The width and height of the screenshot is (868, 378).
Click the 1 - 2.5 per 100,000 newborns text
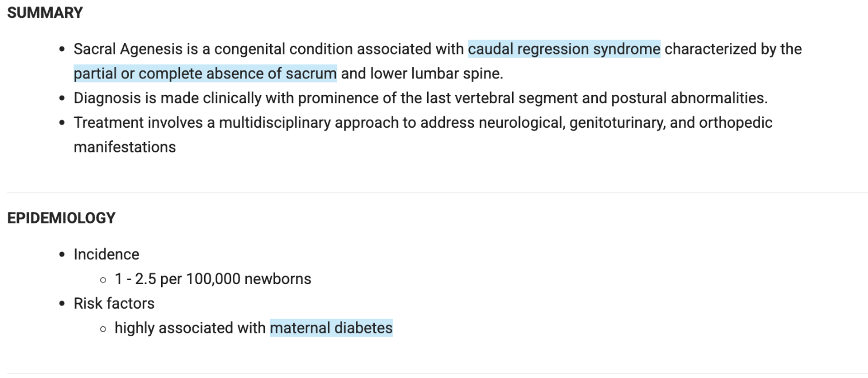pyautogui.click(x=213, y=279)
